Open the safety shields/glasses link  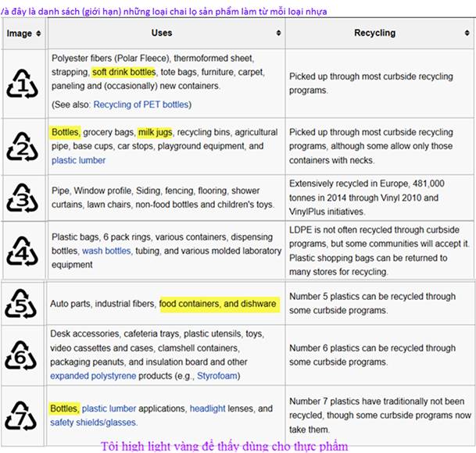pos(93,423)
